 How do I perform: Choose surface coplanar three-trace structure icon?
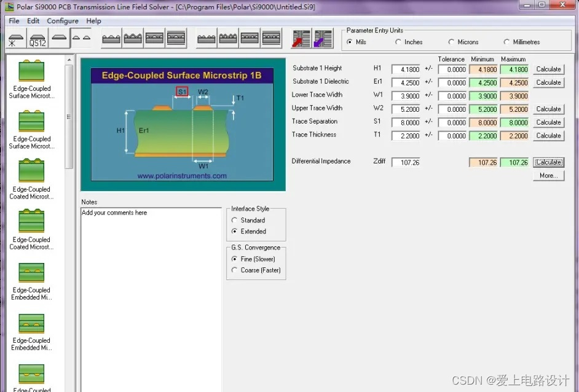pos(111,38)
